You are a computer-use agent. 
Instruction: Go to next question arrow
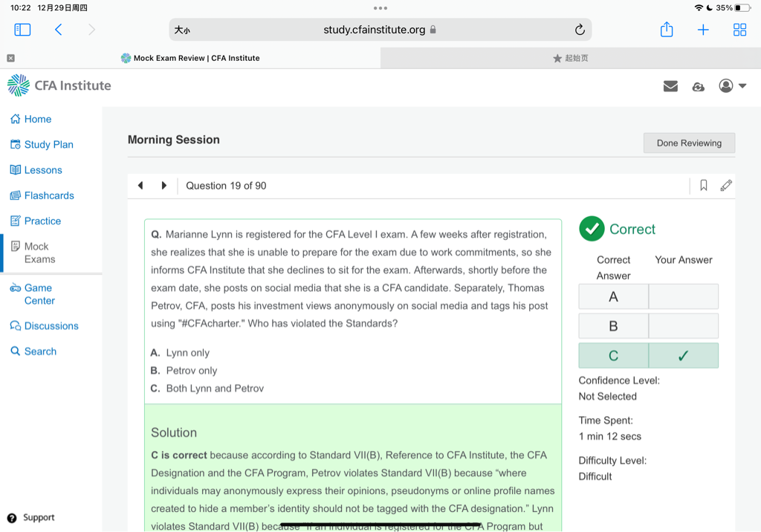tap(164, 186)
